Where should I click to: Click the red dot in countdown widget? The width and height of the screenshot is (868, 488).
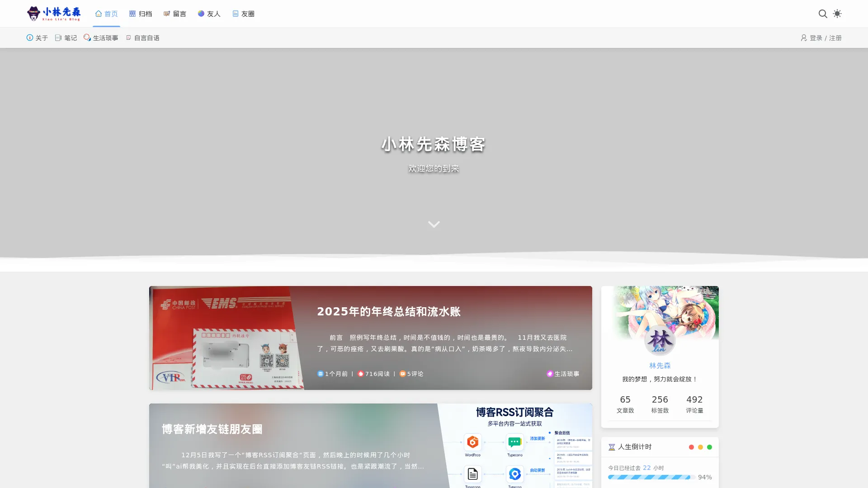click(x=691, y=447)
